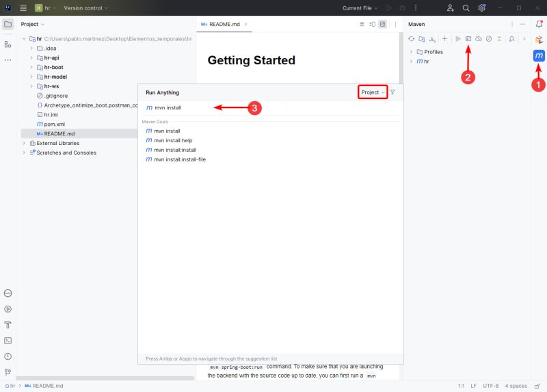Open the Maven tool window sidebar icon
The image size is (547, 392).
(x=539, y=55)
